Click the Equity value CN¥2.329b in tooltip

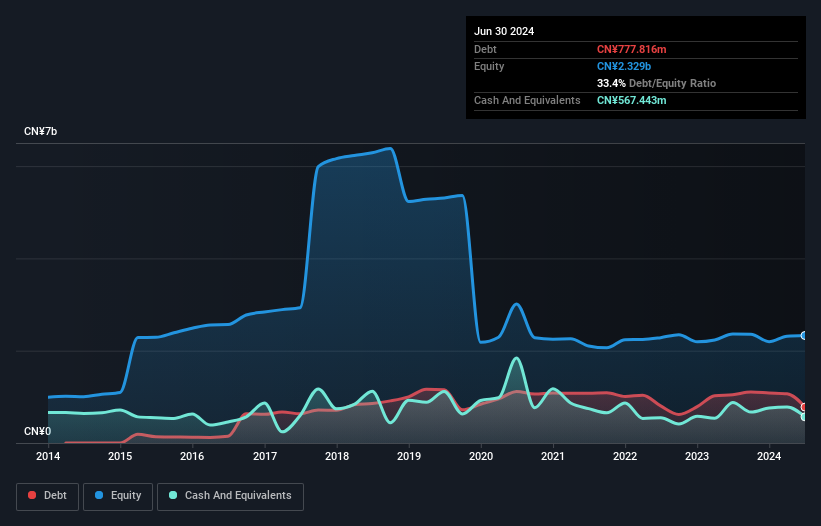click(x=624, y=66)
